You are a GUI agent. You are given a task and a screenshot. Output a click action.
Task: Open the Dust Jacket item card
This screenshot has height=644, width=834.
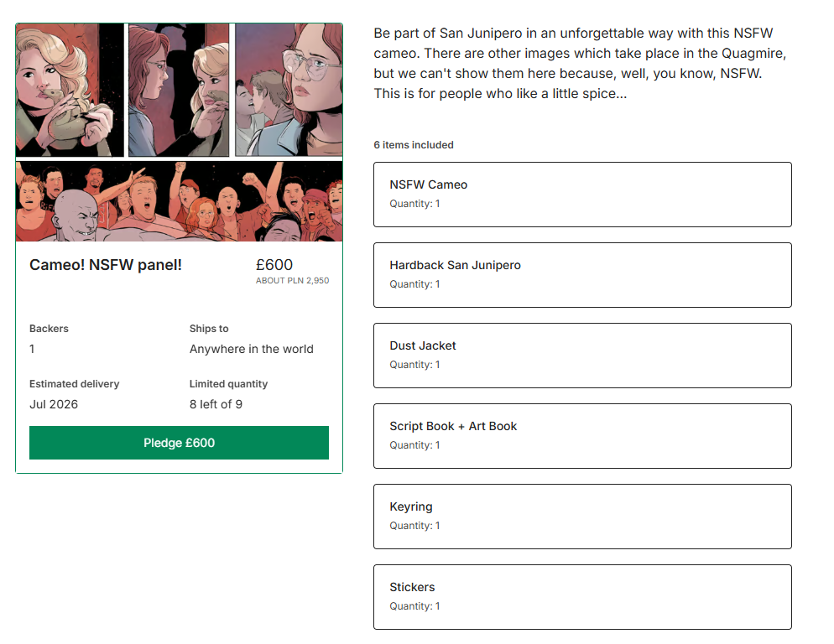coord(582,356)
